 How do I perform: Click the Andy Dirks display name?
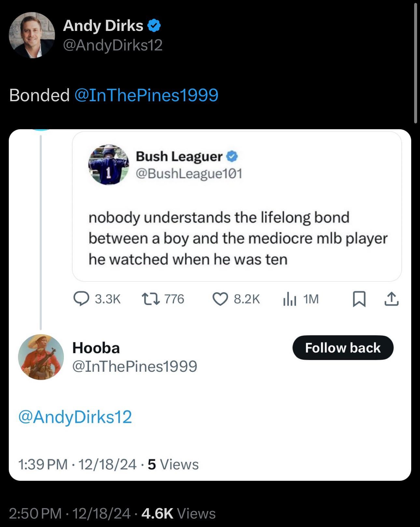click(x=103, y=26)
